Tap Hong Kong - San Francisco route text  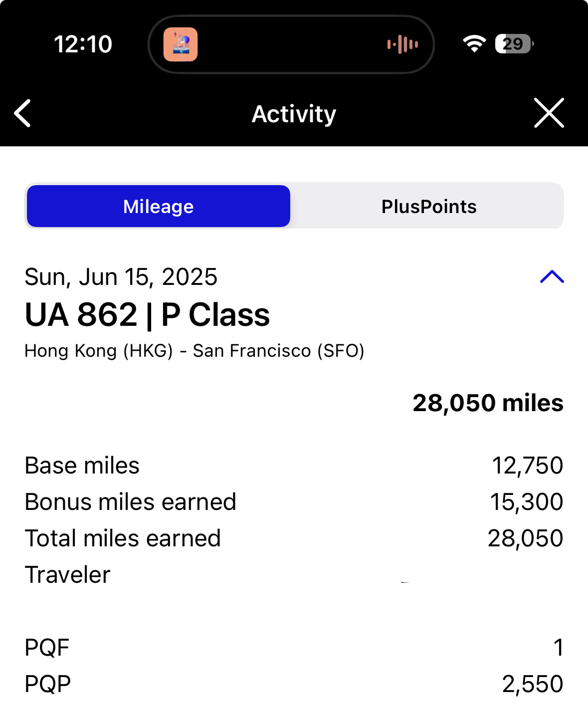click(x=195, y=351)
